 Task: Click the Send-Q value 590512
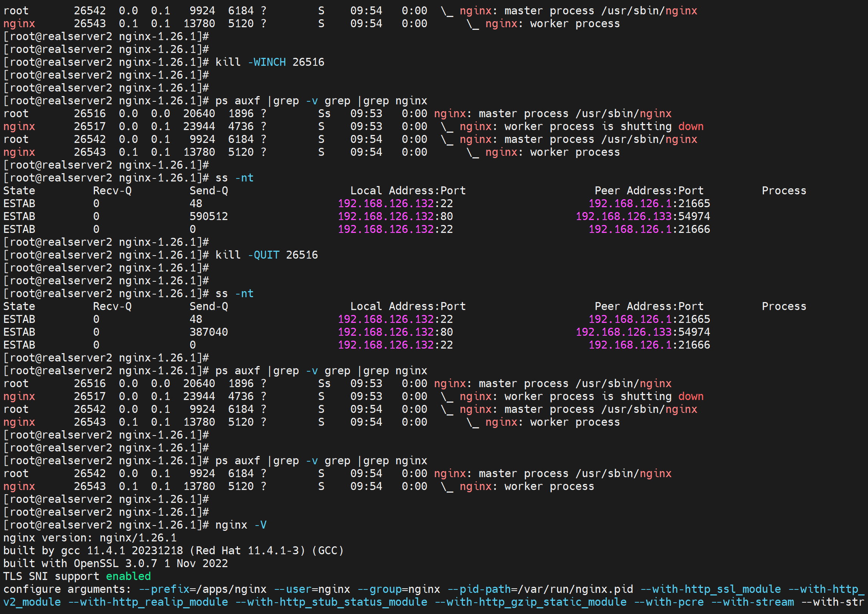pyautogui.click(x=208, y=216)
